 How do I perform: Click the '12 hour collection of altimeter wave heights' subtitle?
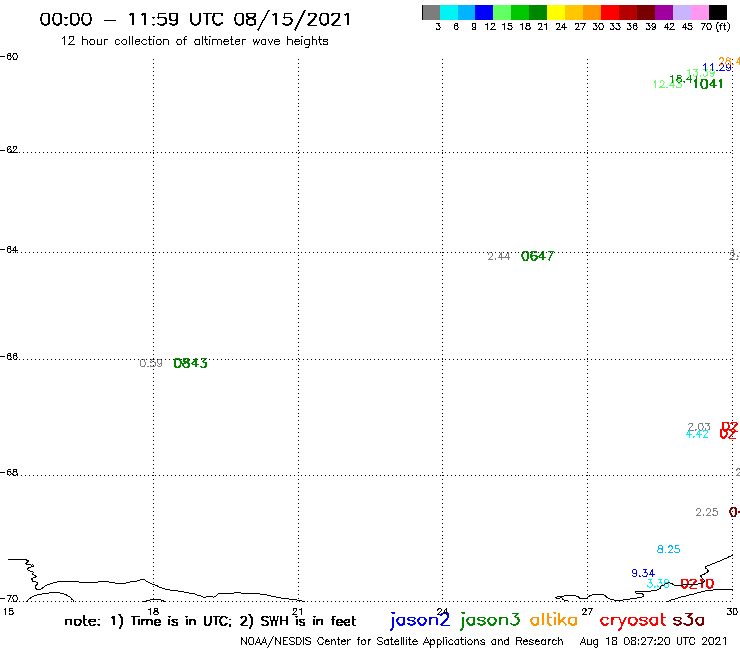point(194,41)
